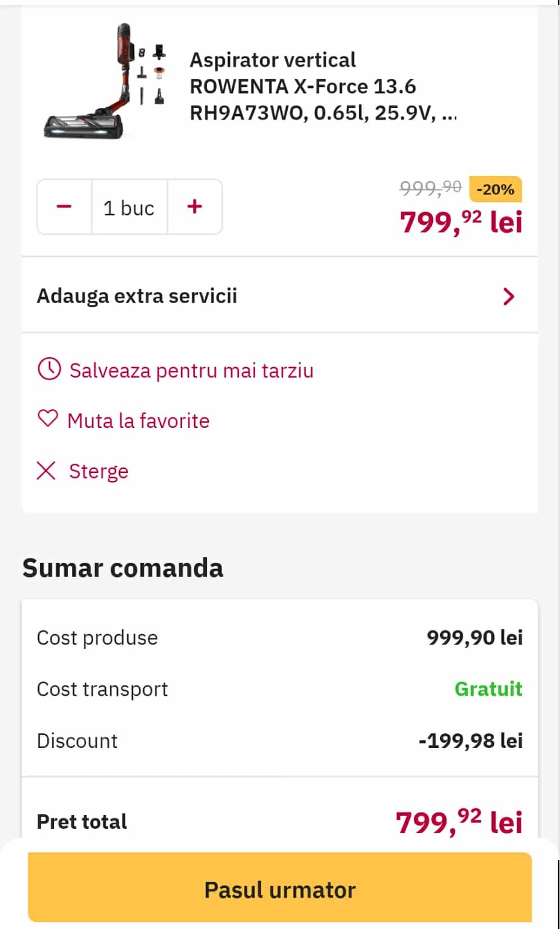Open the Aspirator vertical ROWENTA product title
Viewport: 560px width, 929px height.
[x=323, y=86]
